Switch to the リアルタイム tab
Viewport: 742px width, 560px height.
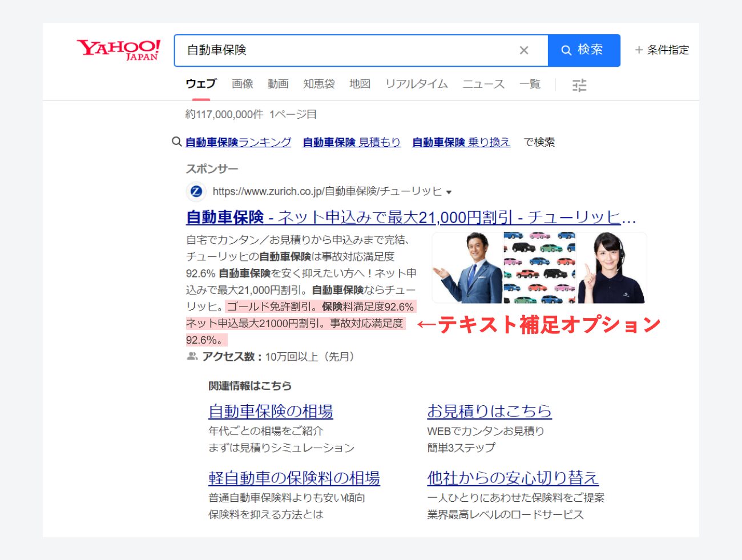[x=417, y=84]
